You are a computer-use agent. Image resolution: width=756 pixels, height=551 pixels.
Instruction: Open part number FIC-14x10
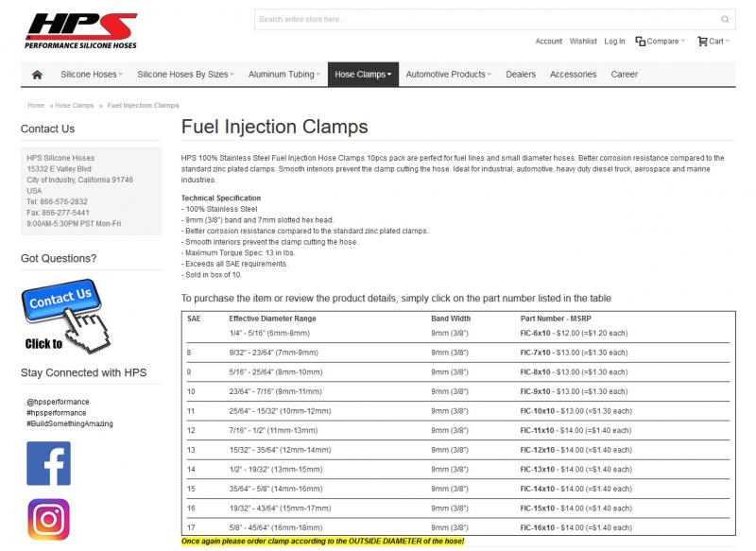click(x=538, y=489)
